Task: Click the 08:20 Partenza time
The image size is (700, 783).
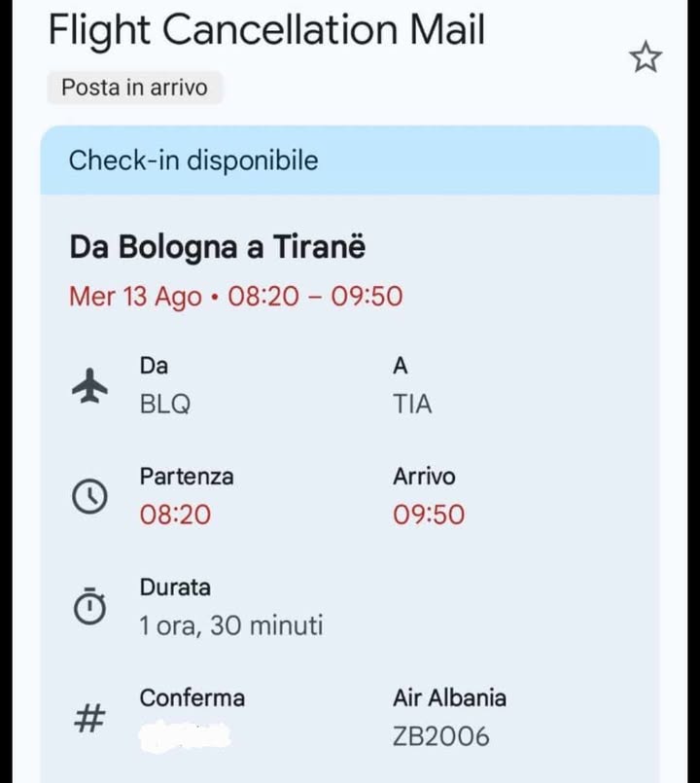Action: point(175,515)
